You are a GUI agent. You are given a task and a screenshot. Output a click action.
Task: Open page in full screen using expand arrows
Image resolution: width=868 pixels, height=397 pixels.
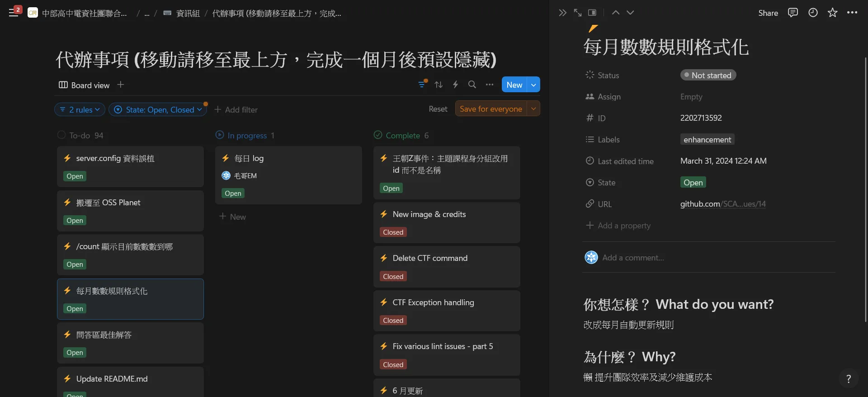click(x=577, y=13)
